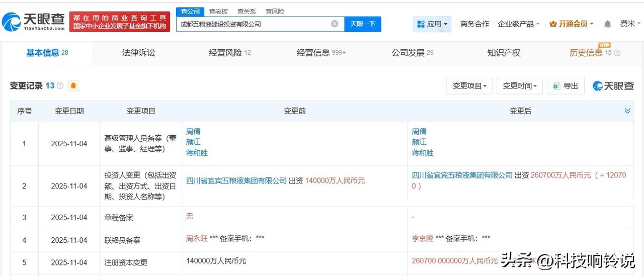Switch to the 经营信息 tab
The height and width of the screenshot is (277, 644).
click(x=321, y=53)
